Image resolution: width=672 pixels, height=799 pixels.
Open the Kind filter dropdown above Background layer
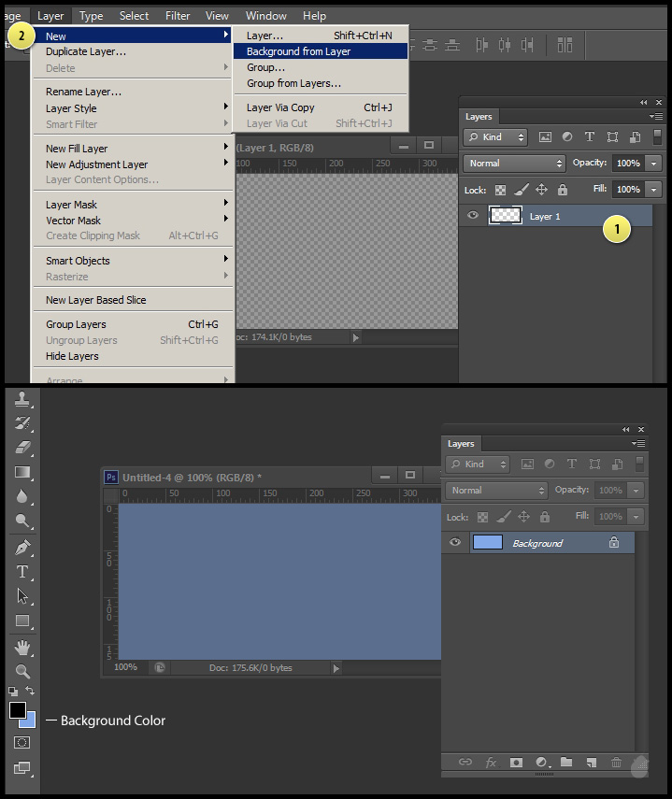click(479, 464)
